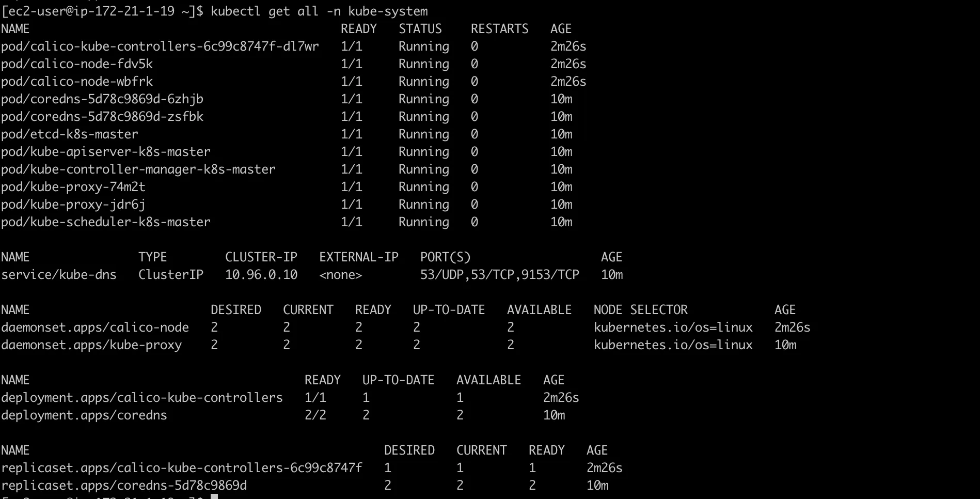Select pod/kube-scheduler-k8s-master name

click(x=106, y=222)
